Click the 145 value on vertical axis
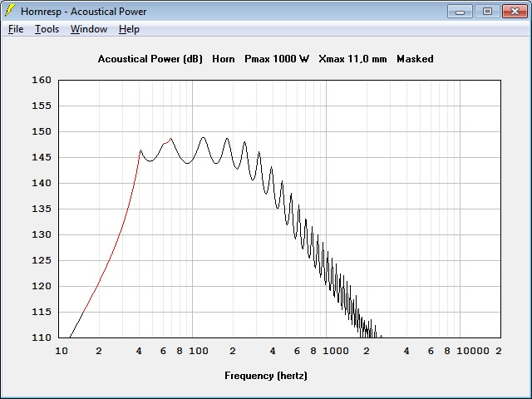Viewport: 532px width, 399px height. (x=42, y=157)
